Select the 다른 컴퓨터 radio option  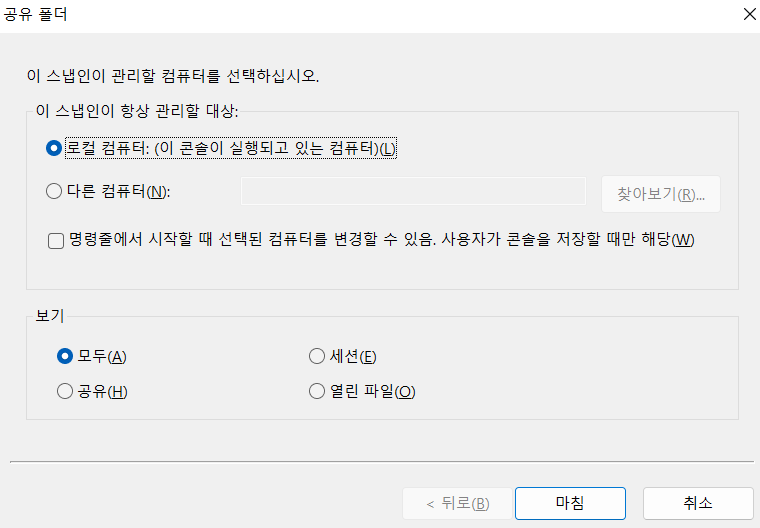pos(54,191)
